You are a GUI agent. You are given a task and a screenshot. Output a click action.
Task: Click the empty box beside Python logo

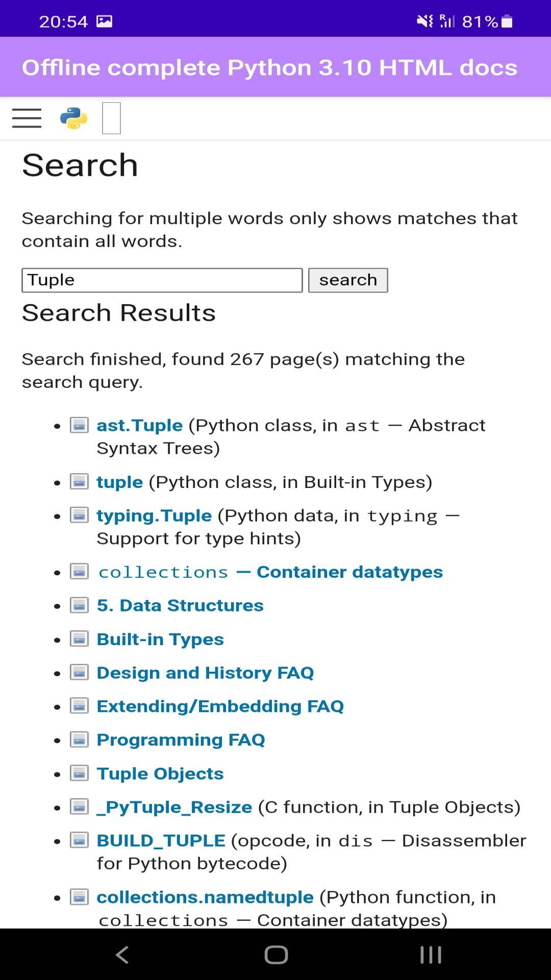[111, 118]
